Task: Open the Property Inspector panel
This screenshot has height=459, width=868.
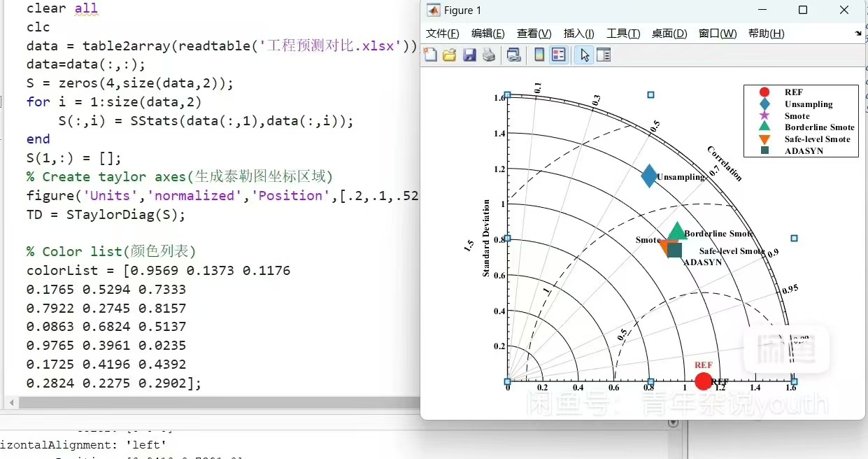Action: pos(603,55)
